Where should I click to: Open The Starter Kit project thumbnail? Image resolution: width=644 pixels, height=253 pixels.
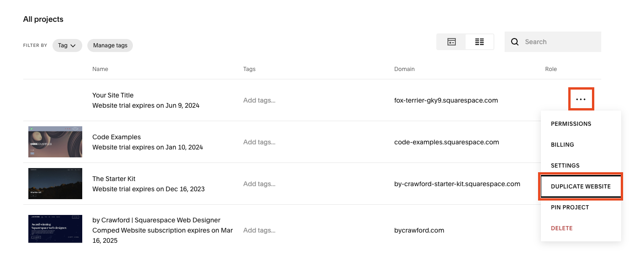click(55, 183)
